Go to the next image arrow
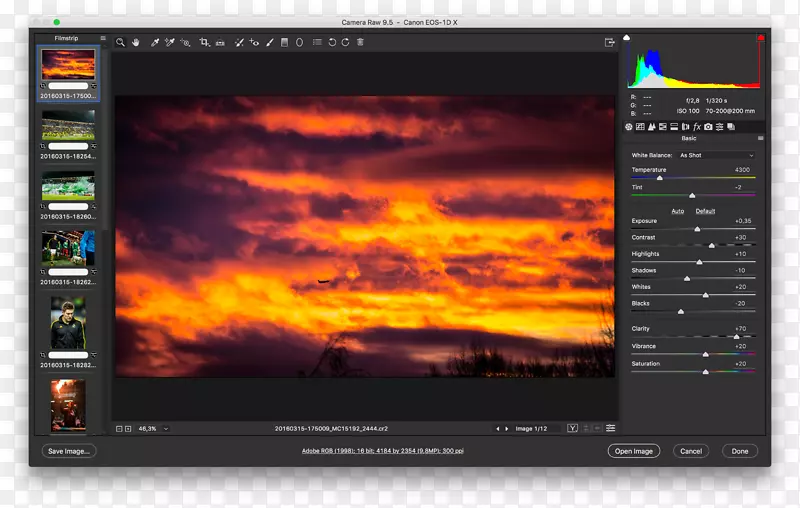Screen dimensions: 800x508 [x=507, y=429]
